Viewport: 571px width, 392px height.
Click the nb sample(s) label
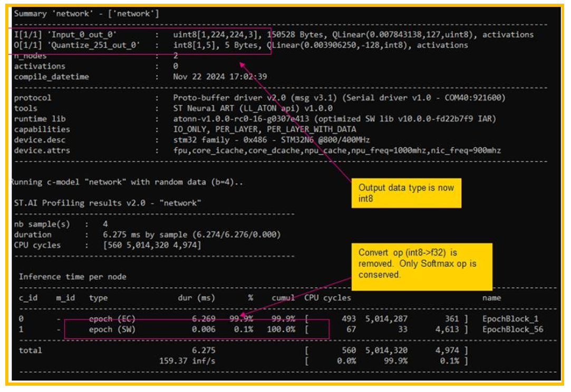42,224
